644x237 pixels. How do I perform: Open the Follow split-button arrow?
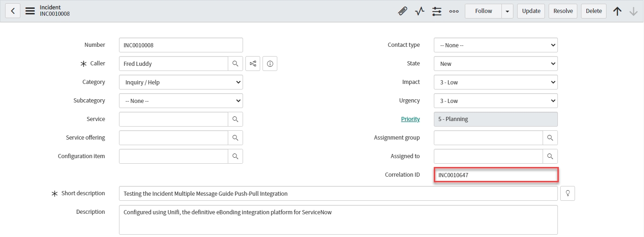click(x=507, y=11)
